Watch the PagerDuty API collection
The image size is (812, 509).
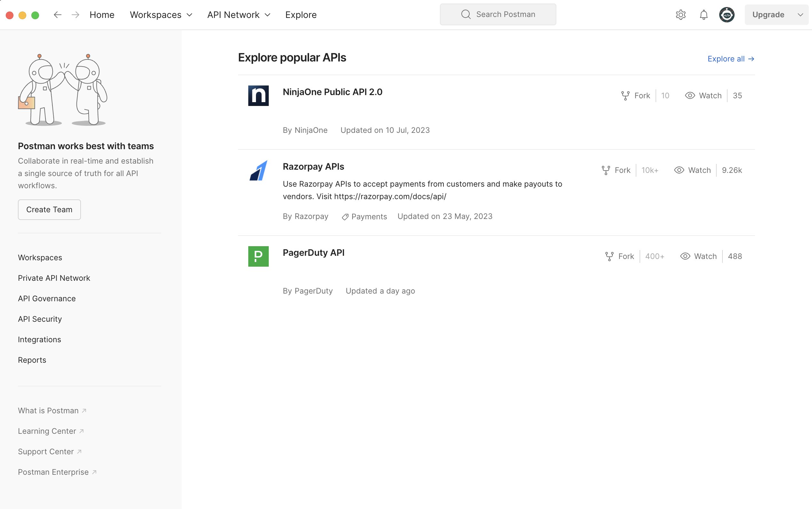(x=698, y=256)
